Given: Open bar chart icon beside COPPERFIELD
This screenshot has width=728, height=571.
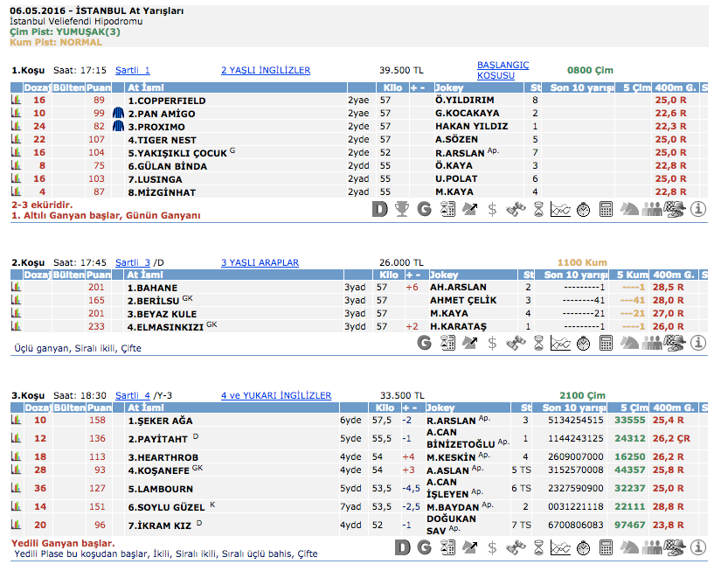Looking at the screenshot, I should (16, 101).
